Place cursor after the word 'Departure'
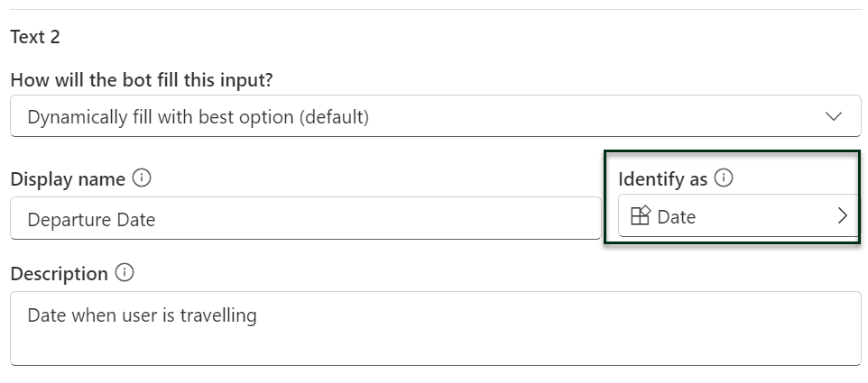Screen dimensions: 868x383 click(x=113, y=221)
